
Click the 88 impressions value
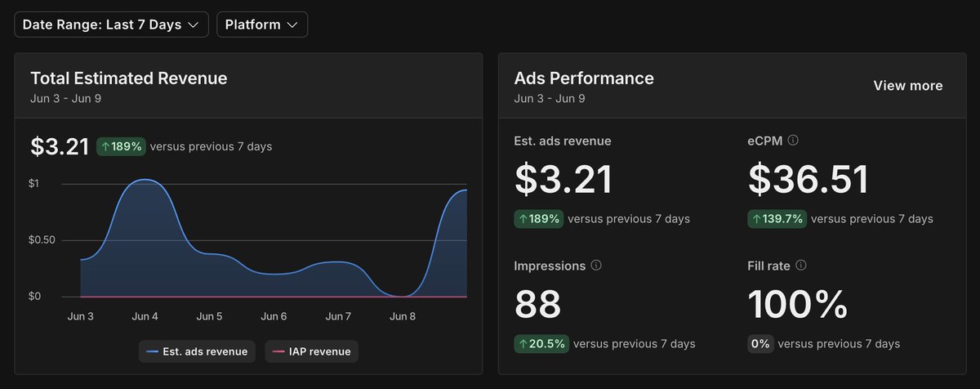click(x=537, y=304)
